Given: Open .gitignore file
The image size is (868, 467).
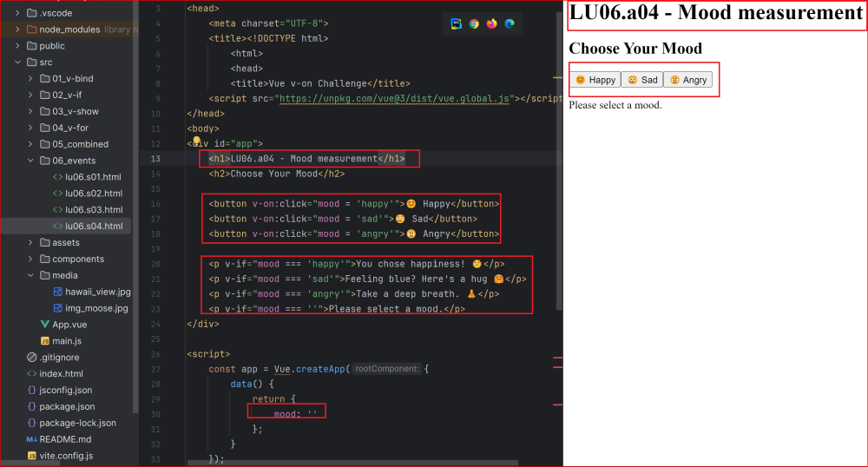Looking at the screenshot, I should pyautogui.click(x=59, y=358).
